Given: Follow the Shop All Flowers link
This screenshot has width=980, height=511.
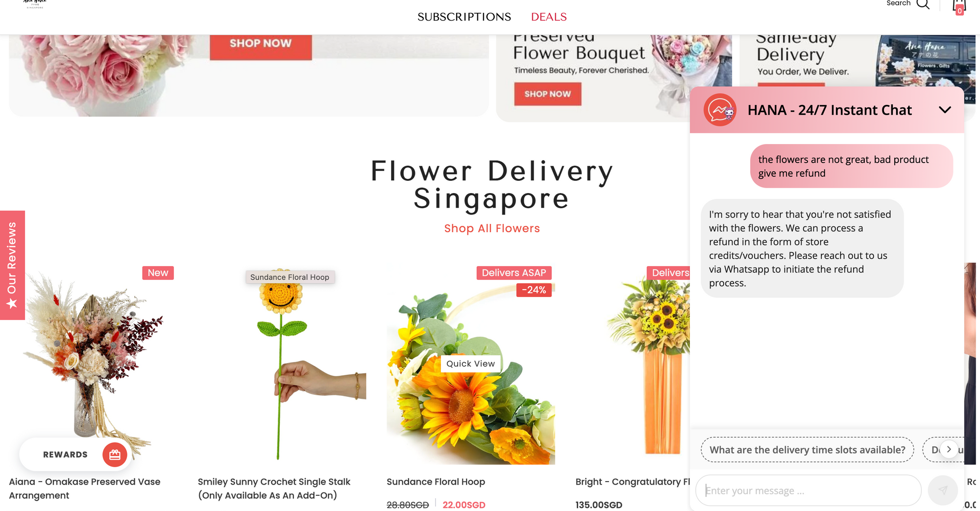Looking at the screenshot, I should [492, 228].
